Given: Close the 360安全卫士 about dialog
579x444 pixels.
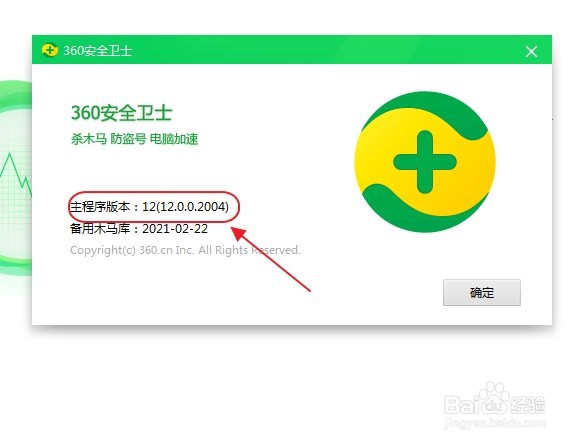Looking at the screenshot, I should (x=531, y=51).
